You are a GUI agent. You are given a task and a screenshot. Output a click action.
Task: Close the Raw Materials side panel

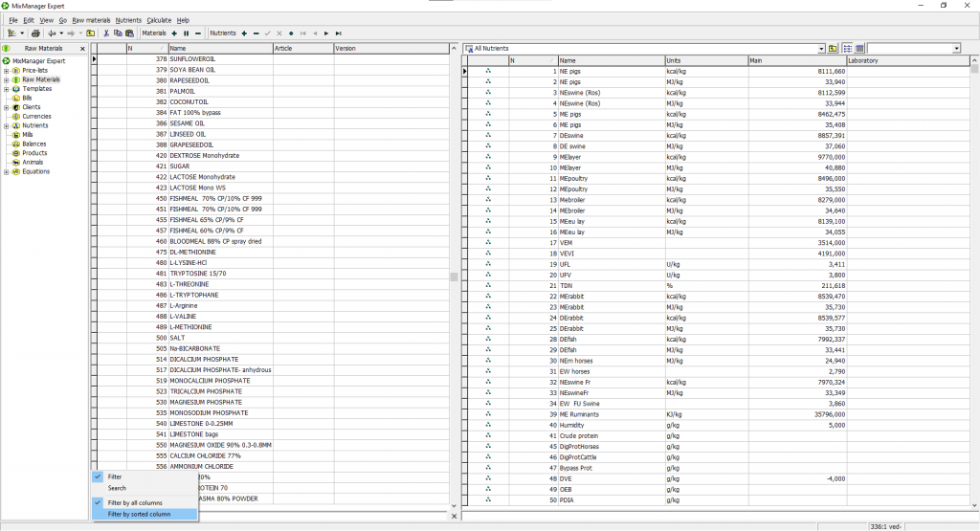tap(82, 48)
